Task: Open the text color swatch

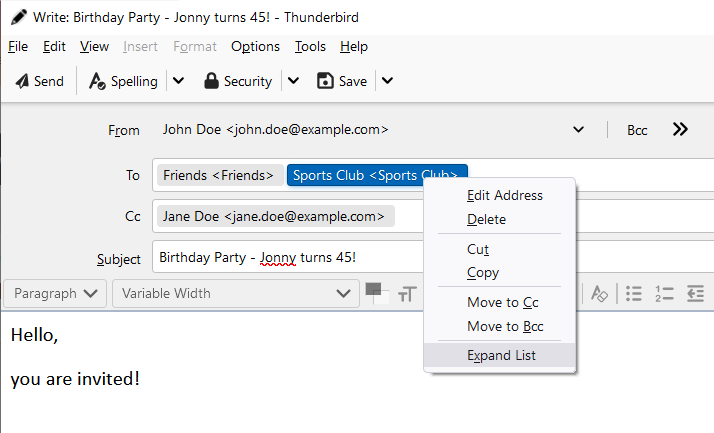Action: (x=377, y=293)
